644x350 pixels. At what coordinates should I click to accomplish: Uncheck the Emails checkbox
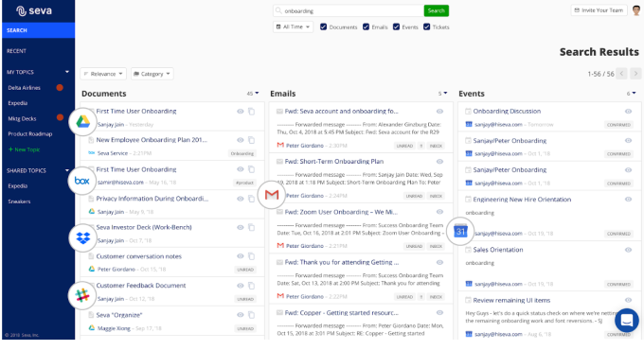pos(366,26)
